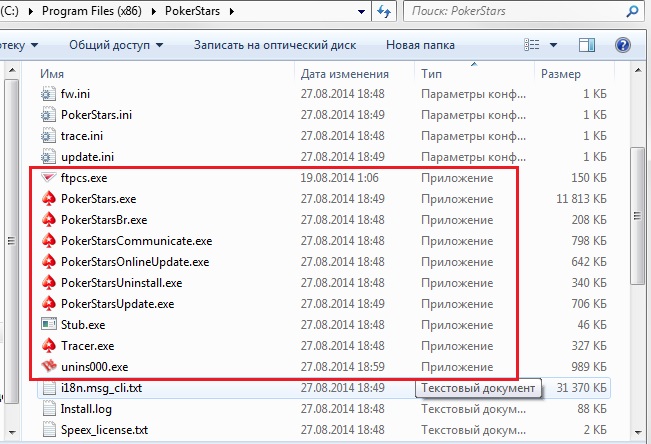Expand the arrow after (C:) in path
The width and height of the screenshot is (651, 444).
(x=30, y=11)
